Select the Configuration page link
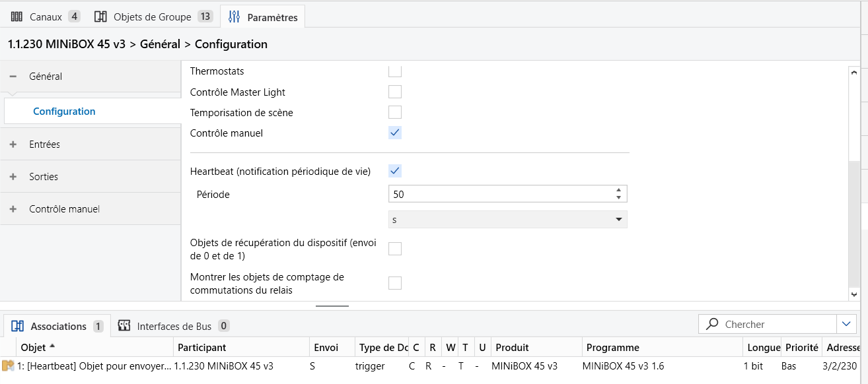The height and width of the screenshot is (384, 868). 64,112
